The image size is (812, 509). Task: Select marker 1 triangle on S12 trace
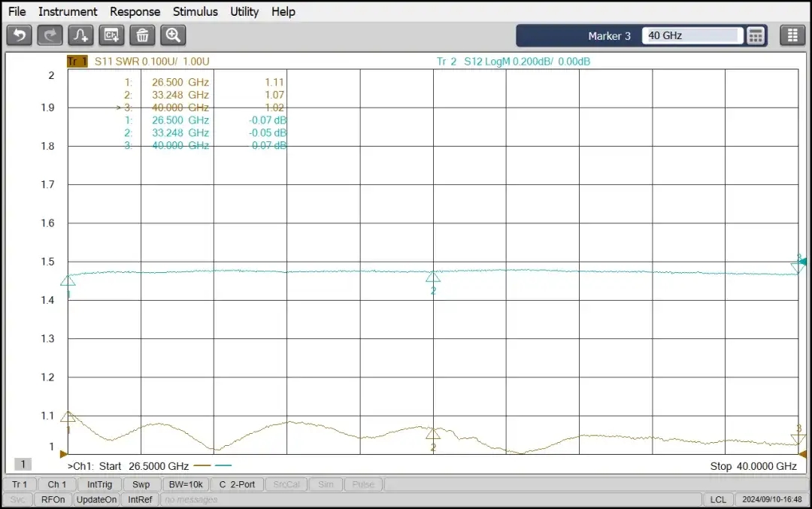click(68, 280)
